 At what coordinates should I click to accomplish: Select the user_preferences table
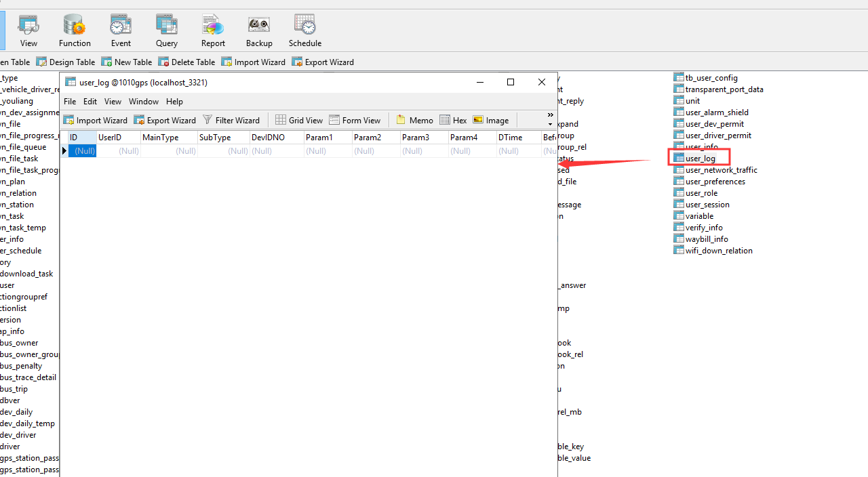pos(709,182)
